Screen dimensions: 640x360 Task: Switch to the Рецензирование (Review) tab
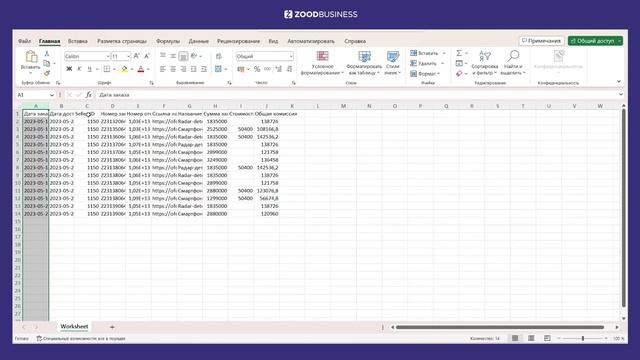click(x=238, y=41)
